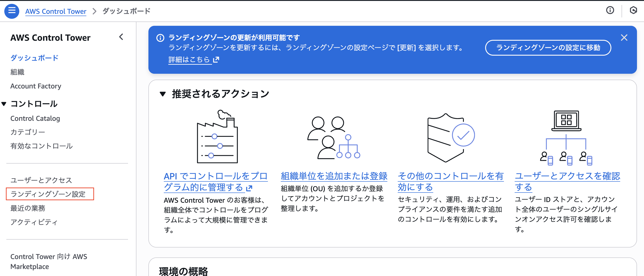644x276 pixels.
Task: Dismiss the landing zone update notification
Action: click(x=624, y=37)
